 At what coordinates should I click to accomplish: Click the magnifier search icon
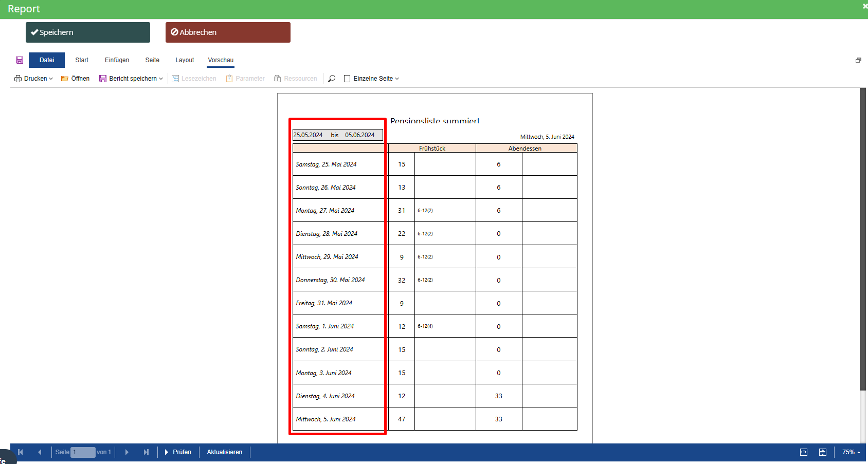(332, 79)
